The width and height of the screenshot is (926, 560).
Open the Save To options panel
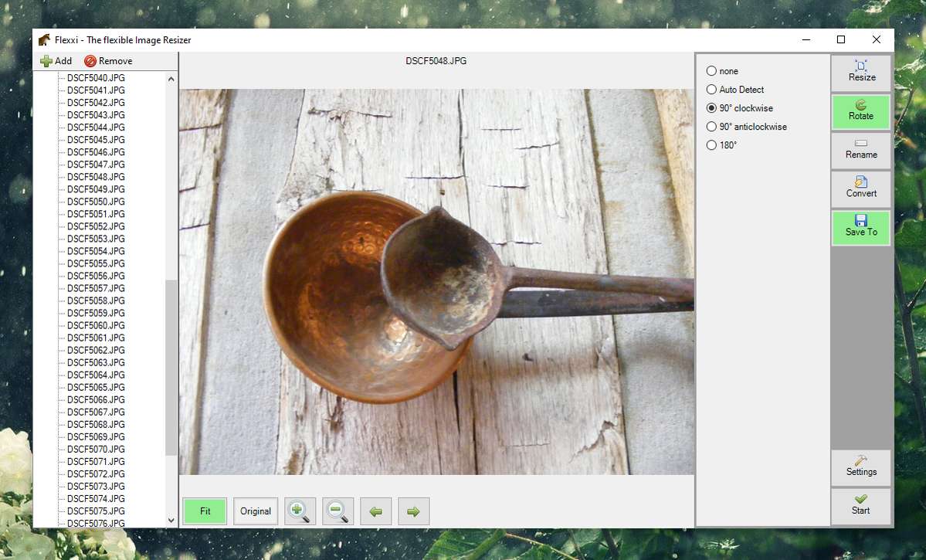click(861, 227)
